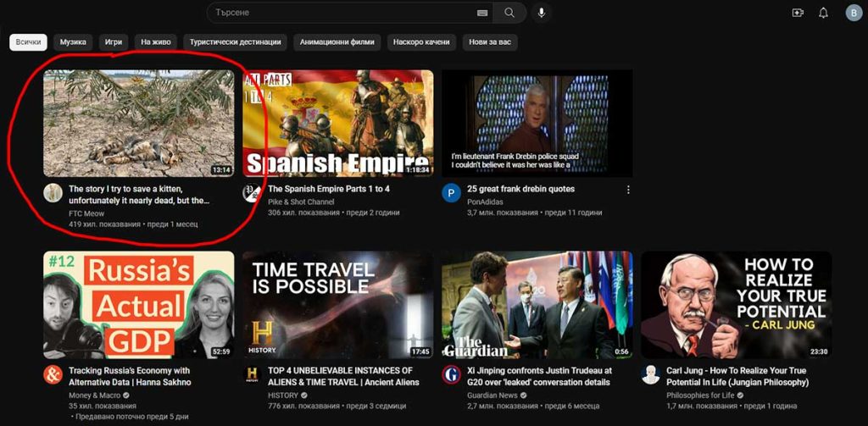Screen dimensions: 868x426
Task: Click the create video camera icon
Action: pyautogui.click(x=797, y=13)
